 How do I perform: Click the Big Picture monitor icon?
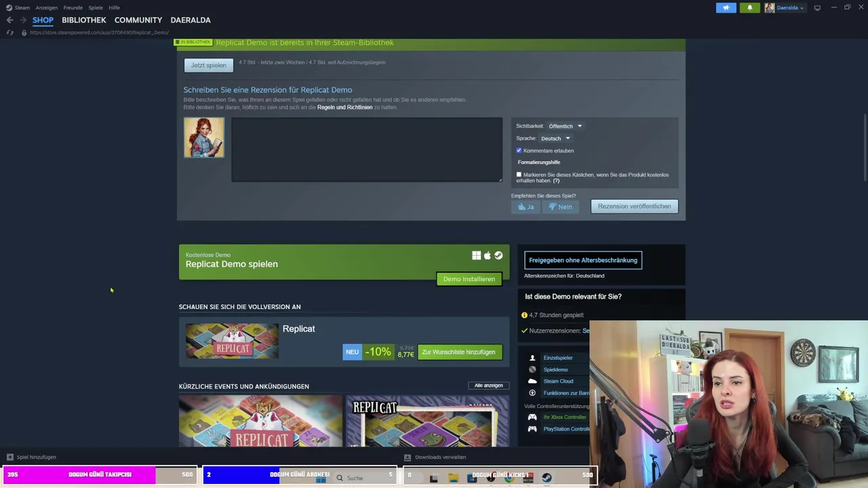click(x=817, y=7)
